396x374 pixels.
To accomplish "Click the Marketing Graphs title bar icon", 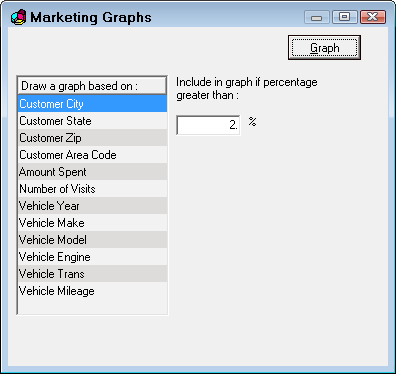I will point(18,17).
